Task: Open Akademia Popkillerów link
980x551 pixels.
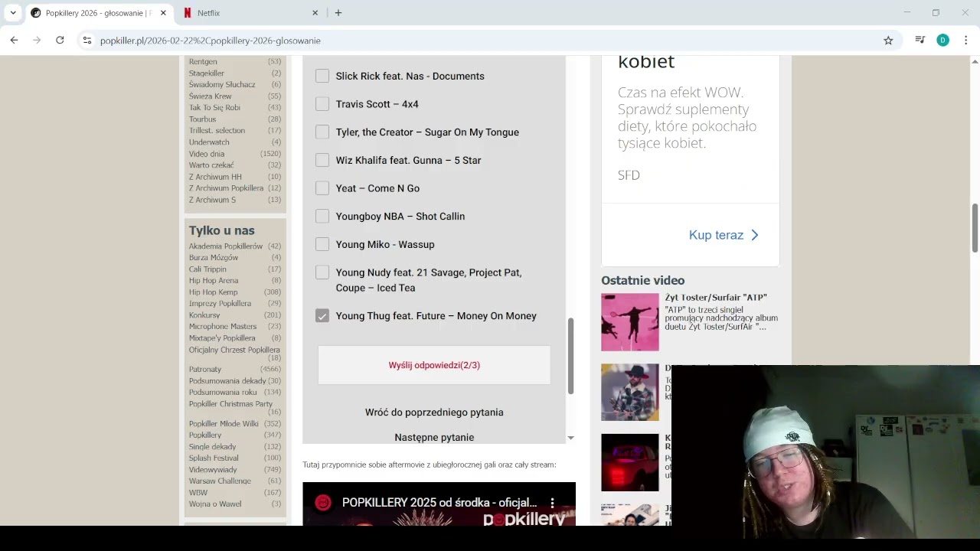Action: click(x=226, y=246)
